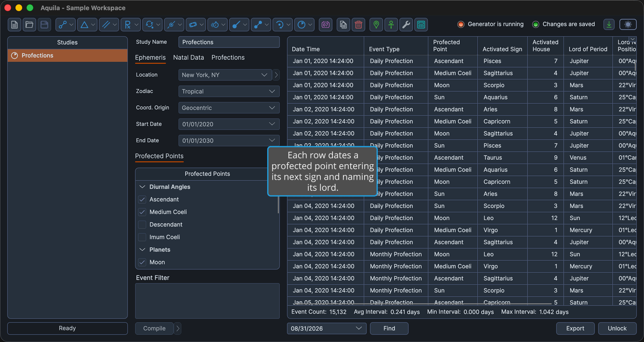Check the Imum Coeli checkbox

point(142,237)
